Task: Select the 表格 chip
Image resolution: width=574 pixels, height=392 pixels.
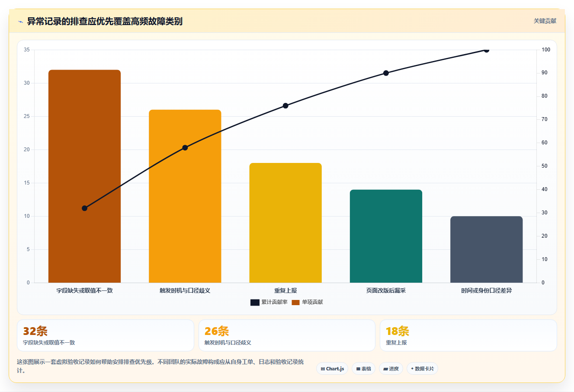Action: coord(363,369)
